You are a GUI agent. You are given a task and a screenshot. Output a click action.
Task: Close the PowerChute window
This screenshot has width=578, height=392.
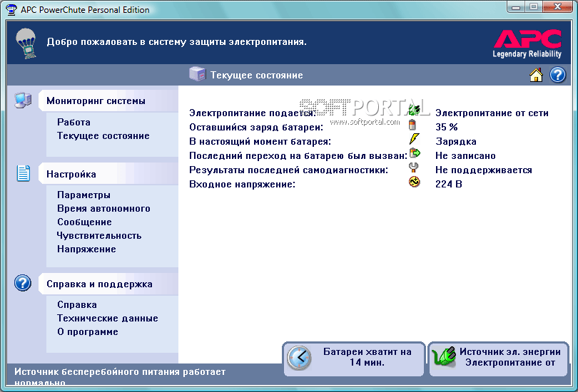tap(558, 7)
